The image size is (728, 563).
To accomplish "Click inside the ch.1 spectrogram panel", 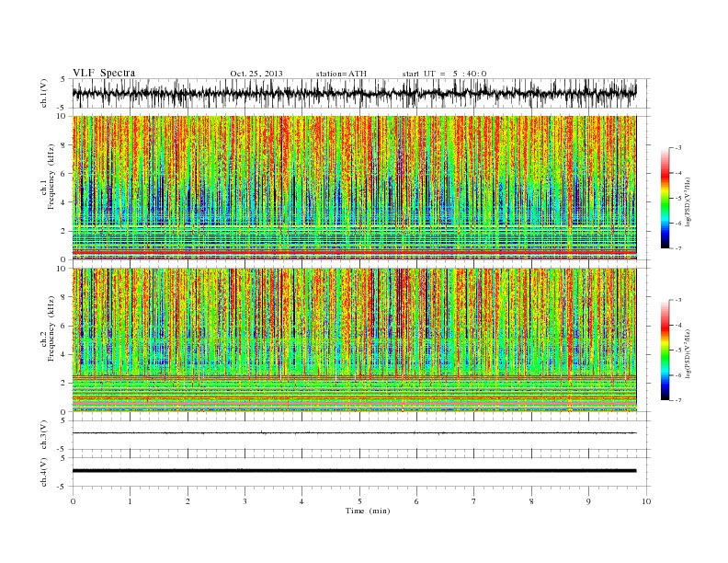I will click(x=354, y=188).
